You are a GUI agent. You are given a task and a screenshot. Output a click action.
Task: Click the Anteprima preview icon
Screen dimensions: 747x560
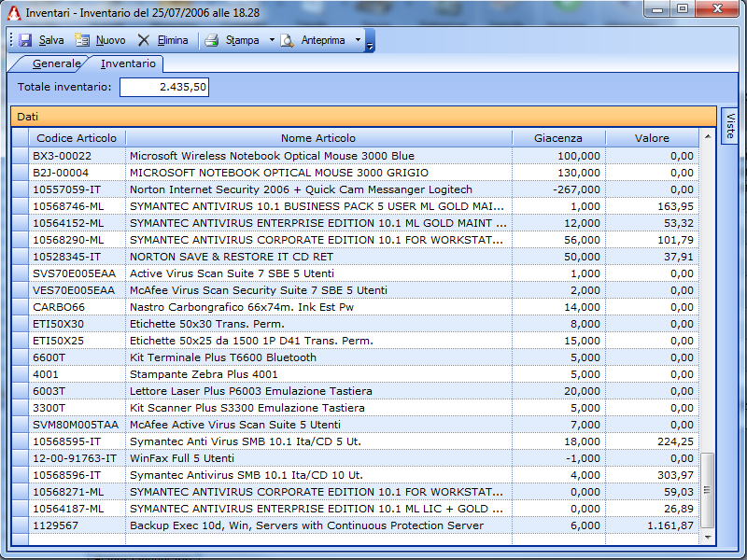pyautogui.click(x=287, y=40)
